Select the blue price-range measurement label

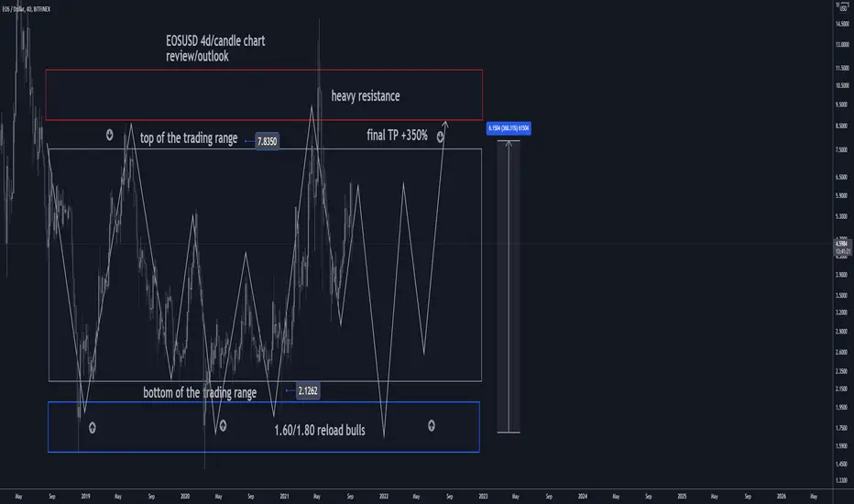point(509,128)
